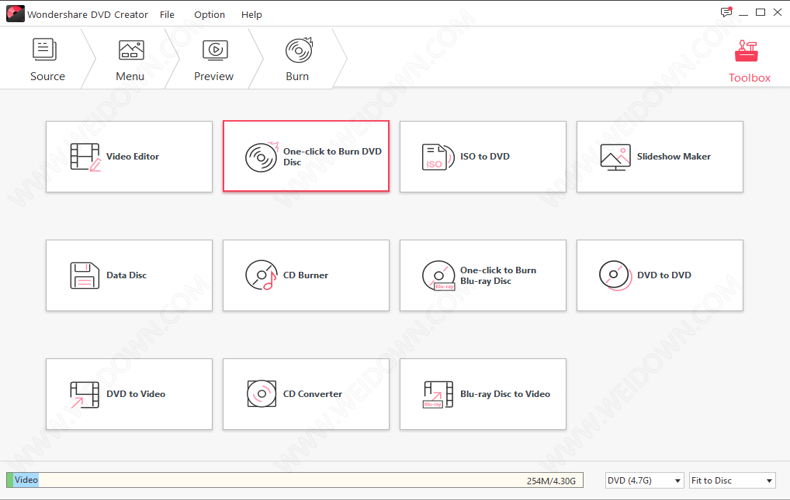790x500 pixels.
Task: Go to the Burn step tab
Action: [297, 60]
